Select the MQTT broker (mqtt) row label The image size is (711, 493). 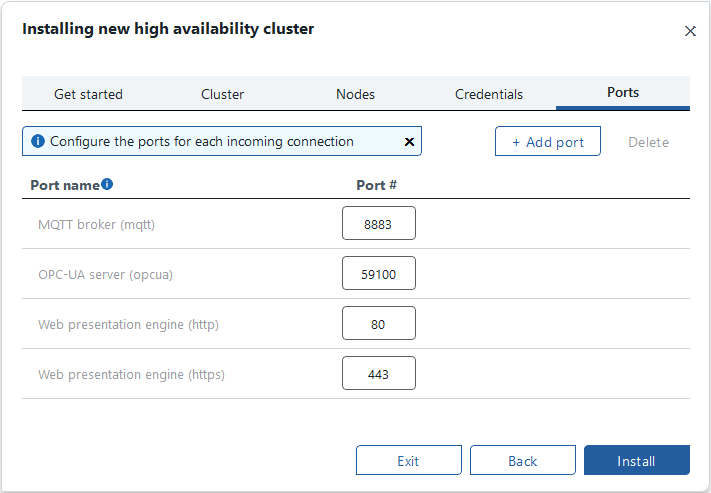[x=97, y=225]
